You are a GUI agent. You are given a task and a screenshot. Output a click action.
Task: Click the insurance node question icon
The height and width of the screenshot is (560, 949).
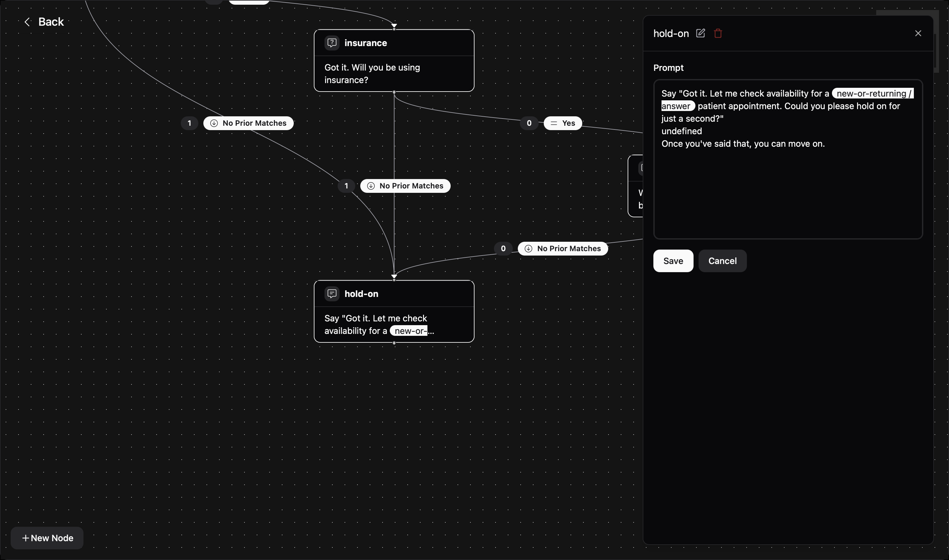[332, 43]
